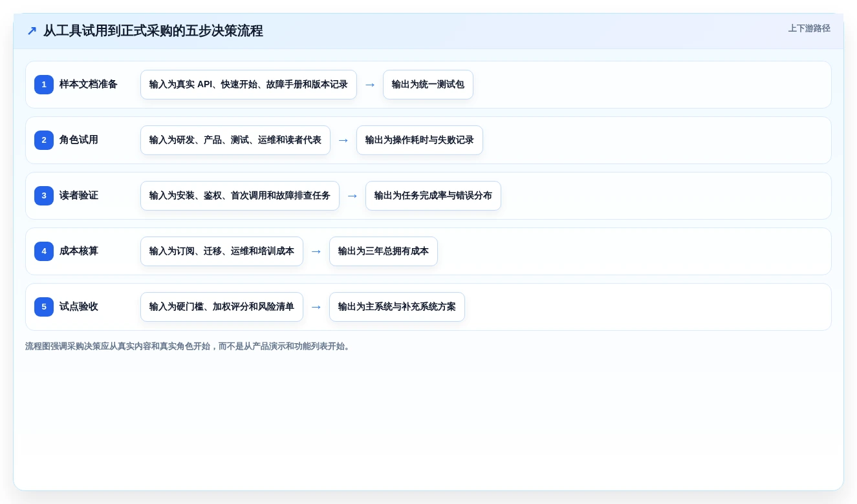Image resolution: width=857 pixels, height=504 pixels.
Task: Select the 成本核算 step label
Action: pyautogui.click(x=79, y=251)
